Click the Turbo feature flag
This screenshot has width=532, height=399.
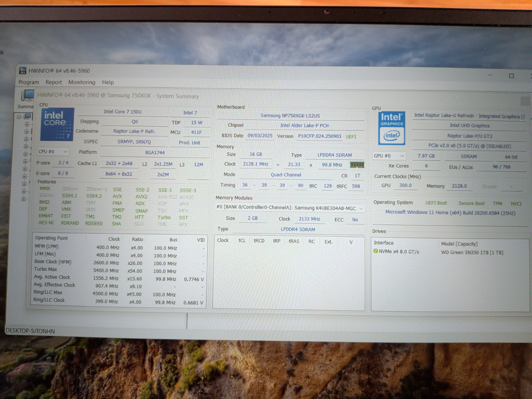pos(164,217)
